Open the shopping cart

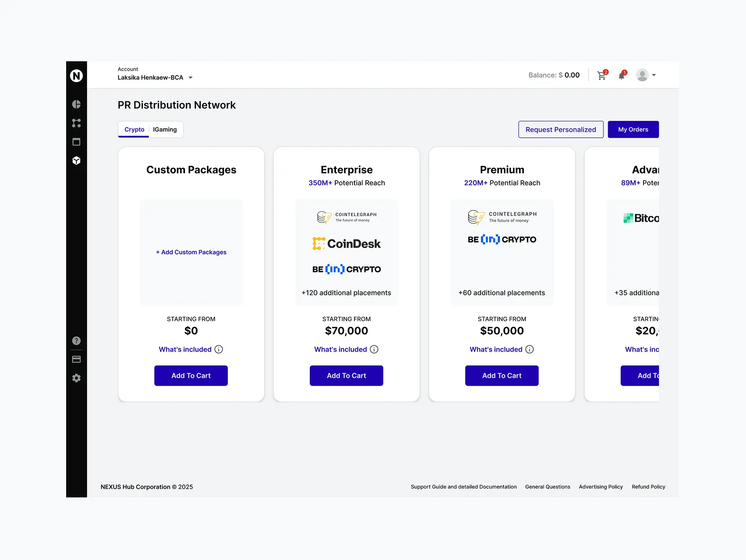point(601,76)
